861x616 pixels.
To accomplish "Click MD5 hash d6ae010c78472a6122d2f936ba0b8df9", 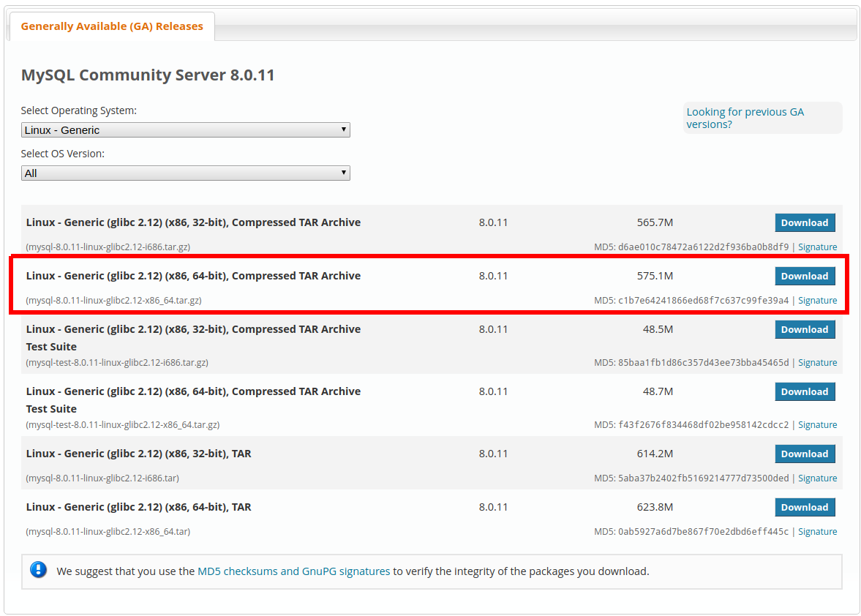I will click(704, 247).
